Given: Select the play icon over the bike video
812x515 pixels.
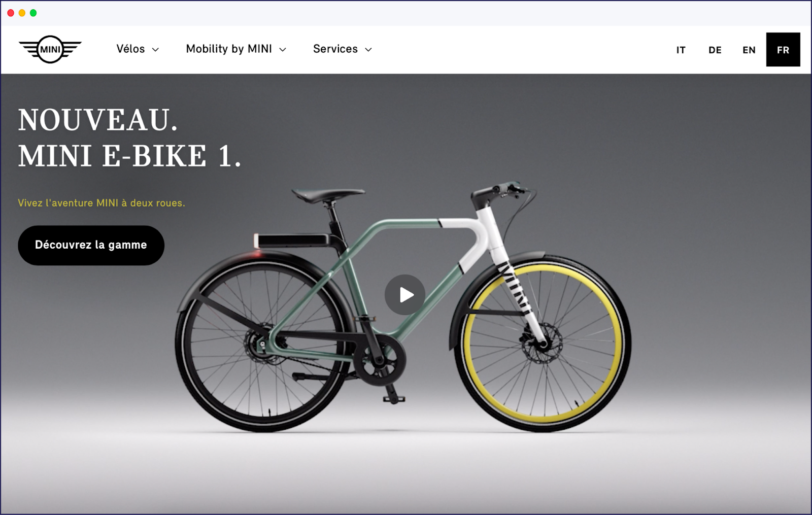Looking at the screenshot, I should coord(404,294).
